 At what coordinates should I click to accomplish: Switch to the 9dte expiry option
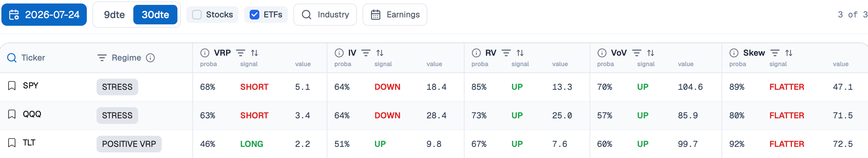tap(114, 15)
